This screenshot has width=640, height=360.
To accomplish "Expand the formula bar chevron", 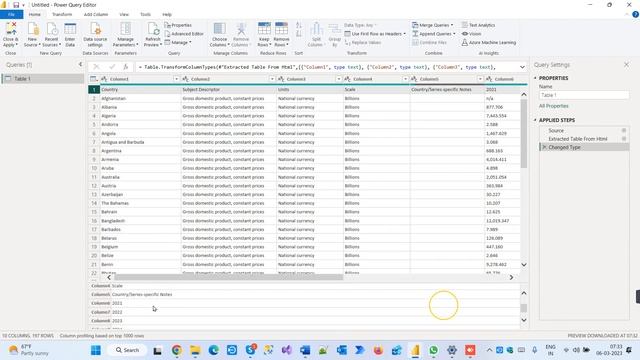I will [522, 67].
